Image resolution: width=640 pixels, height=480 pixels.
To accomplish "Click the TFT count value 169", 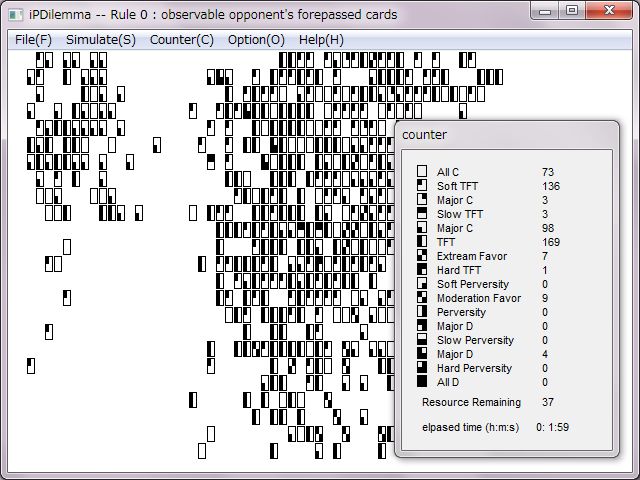I will click(551, 242).
